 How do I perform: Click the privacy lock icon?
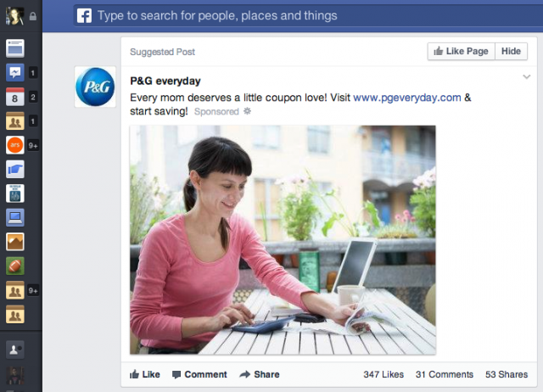[33, 16]
